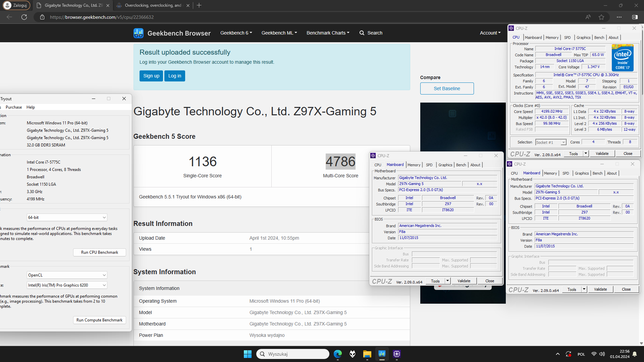Open File Explorer from taskbar

point(367,354)
